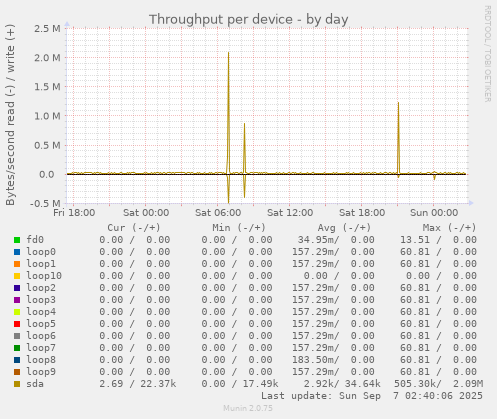Click the 'Cur (-/+)' column header
The width and height of the screenshot is (497, 419).
134,228
